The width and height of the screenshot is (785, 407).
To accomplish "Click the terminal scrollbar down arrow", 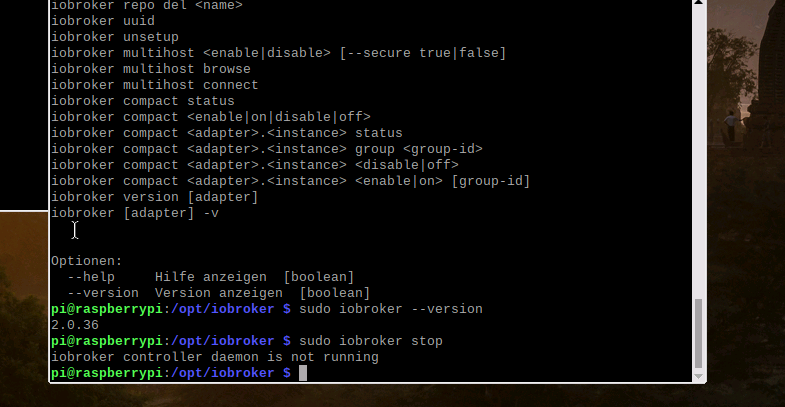I will coord(699,374).
